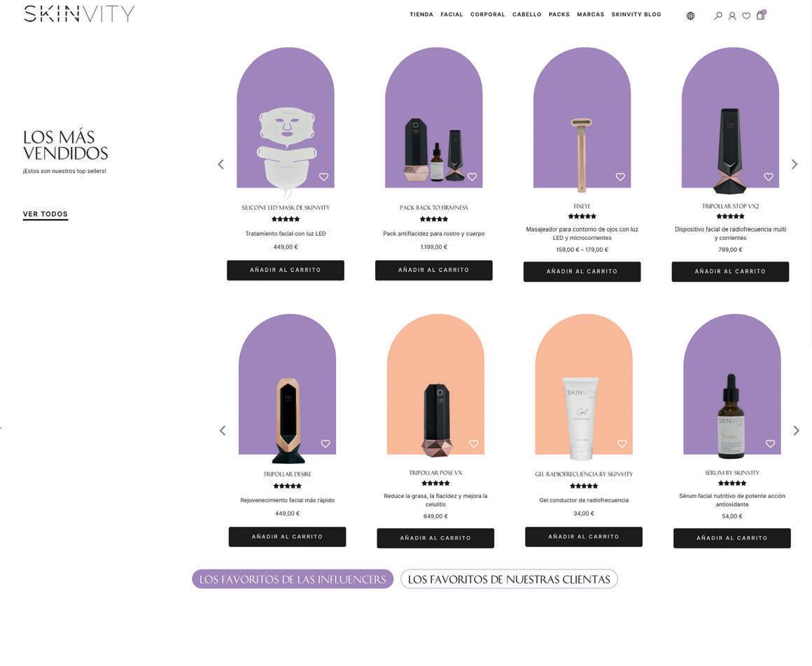Show previous top-row carousel products
Image resolution: width=812 pixels, height=666 pixels.
(x=220, y=164)
